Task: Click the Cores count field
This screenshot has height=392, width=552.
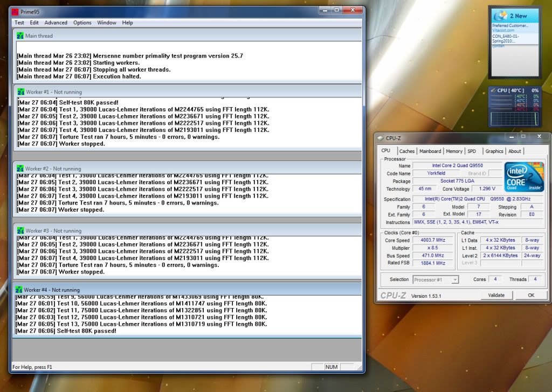Action: 495,279
